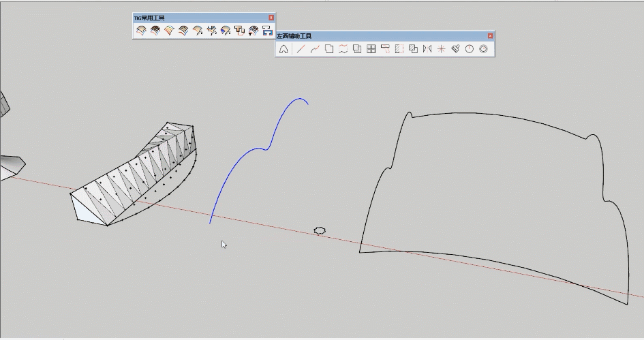
Task: Select the surface tool with green edge
Action: coord(169,31)
